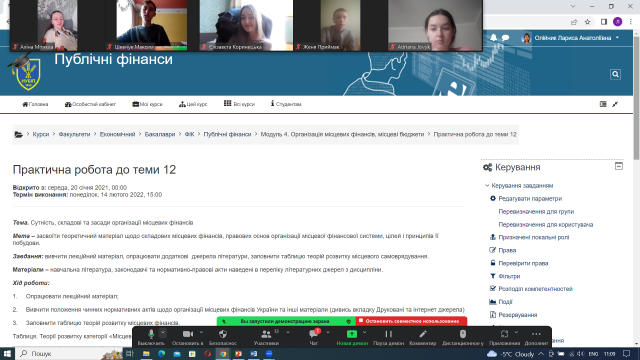Open Цей курс menu item

pos(193,104)
